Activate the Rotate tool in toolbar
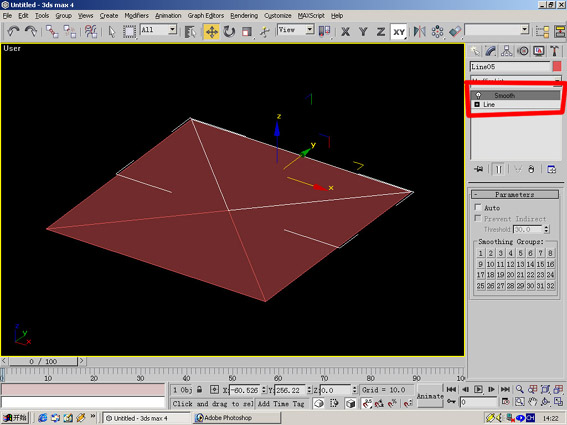567x425 pixels. [x=229, y=31]
